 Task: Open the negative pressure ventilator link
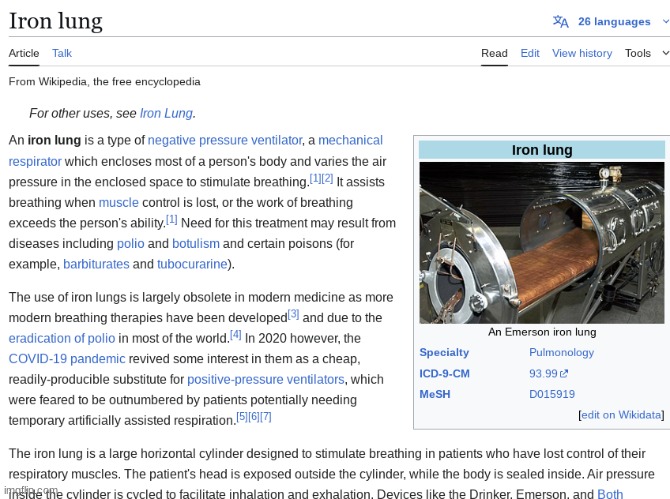225,140
